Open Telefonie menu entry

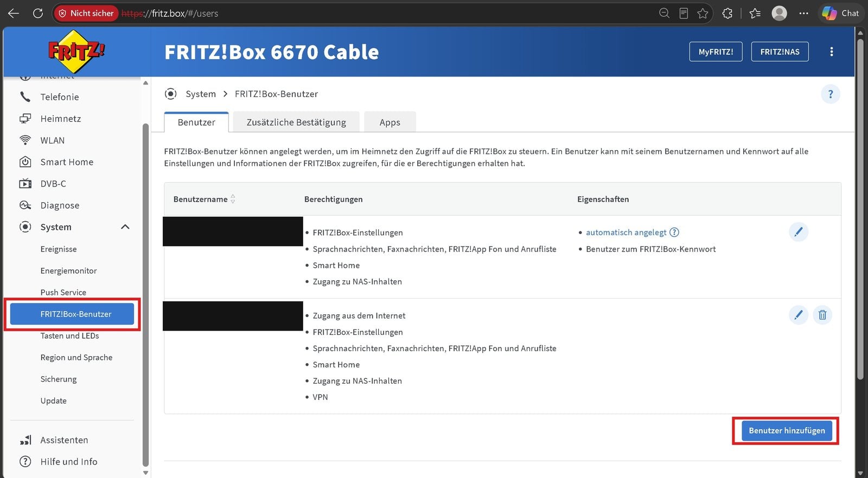(60, 97)
